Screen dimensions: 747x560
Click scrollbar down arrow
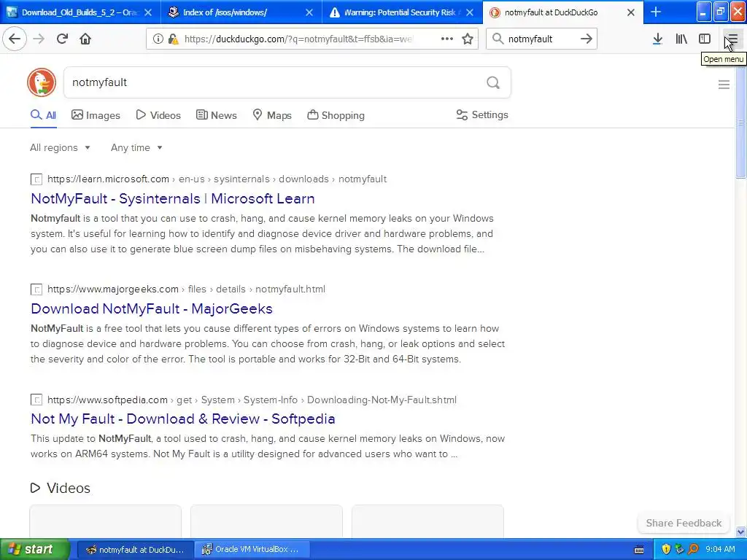(741, 532)
